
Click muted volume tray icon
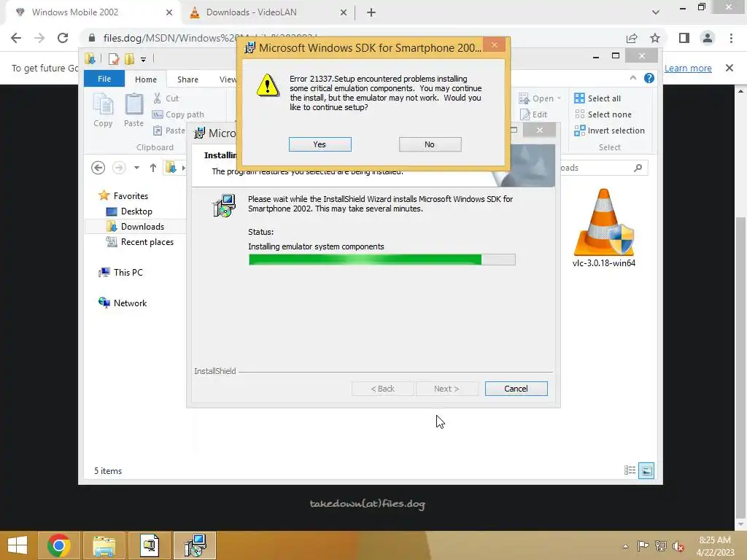pos(678,546)
